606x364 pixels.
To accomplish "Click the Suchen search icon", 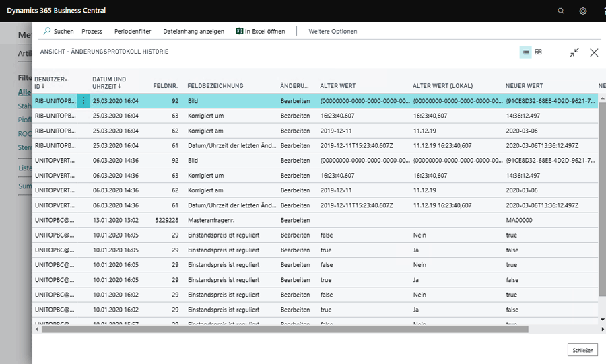I will click(x=46, y=31).
